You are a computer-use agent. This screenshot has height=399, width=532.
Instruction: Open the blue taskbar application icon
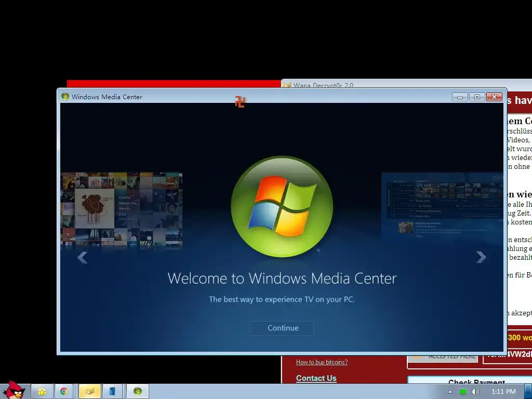(x=112, y=391)
